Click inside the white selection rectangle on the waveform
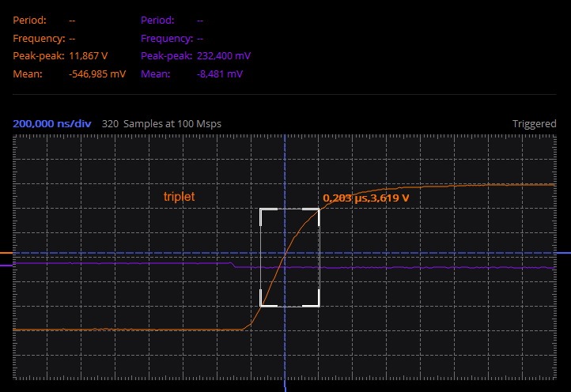571x392 pixels. point(289,258)
